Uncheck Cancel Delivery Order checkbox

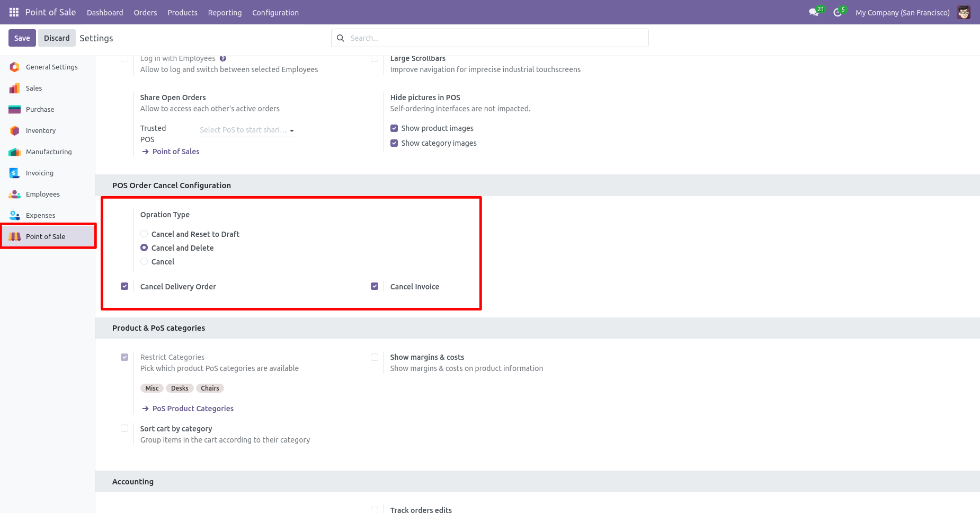[124, 286]
